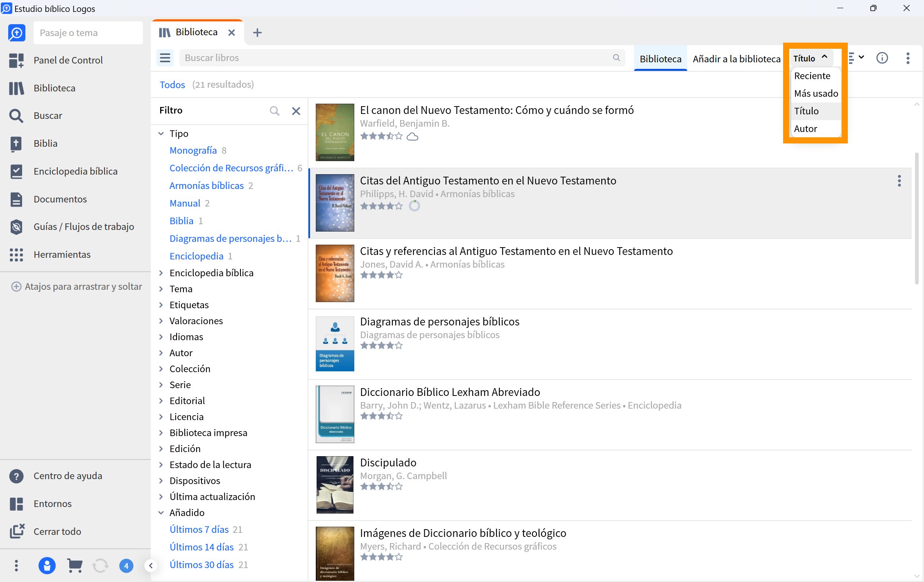This screenshot has width=924, height=582.
Task: Filter by Manual type
Action: click(x=185, y=203)
